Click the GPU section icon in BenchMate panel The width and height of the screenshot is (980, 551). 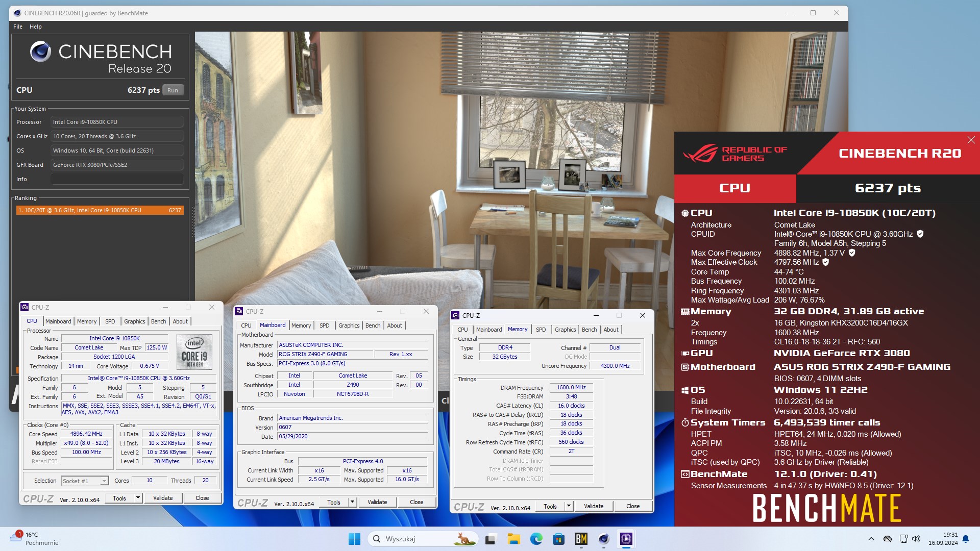[x=685, y=353]
